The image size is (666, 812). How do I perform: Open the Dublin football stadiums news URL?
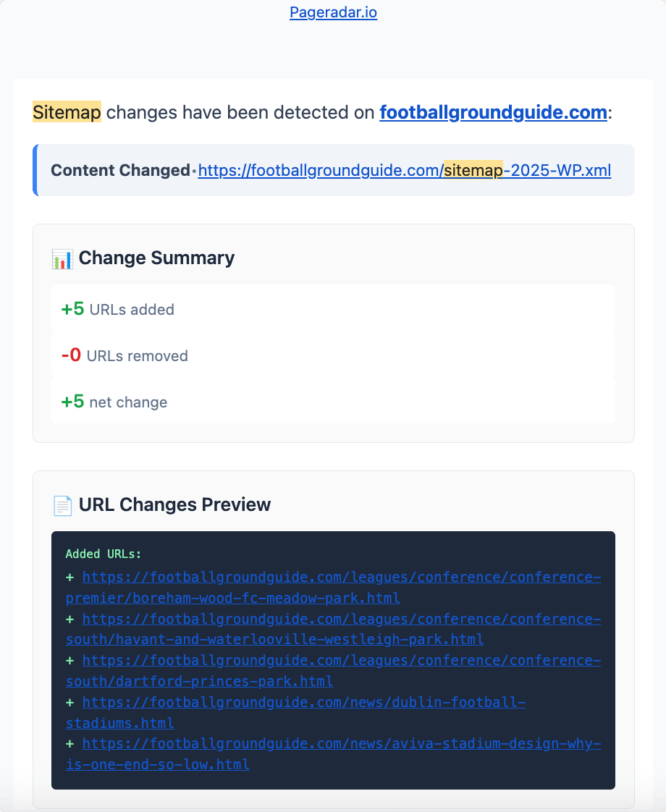tap(303, 703)
